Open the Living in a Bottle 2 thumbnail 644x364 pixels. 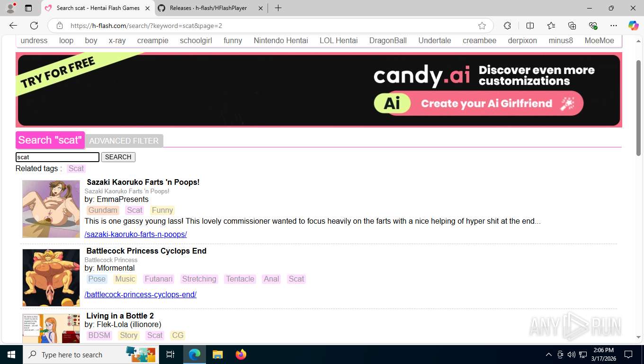pos(51,328)
